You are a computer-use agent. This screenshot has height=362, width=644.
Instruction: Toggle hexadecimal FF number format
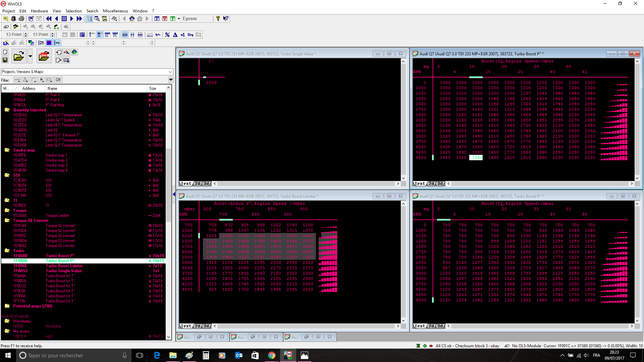point(132,35)
